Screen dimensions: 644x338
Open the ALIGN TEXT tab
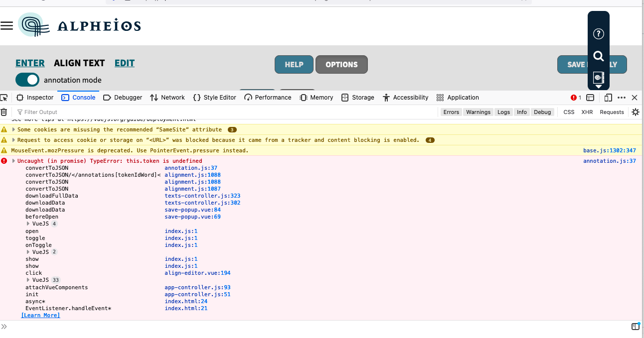[x=79, y=63]
